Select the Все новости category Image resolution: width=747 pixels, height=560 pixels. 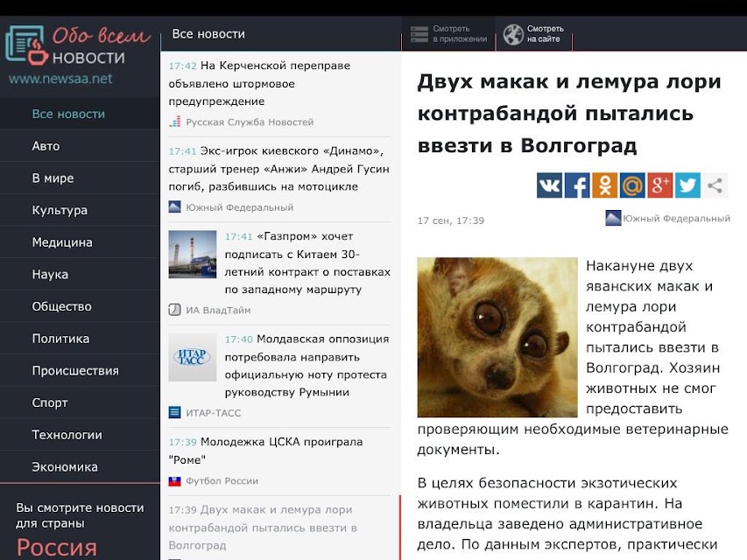click(x=80, y=114)
